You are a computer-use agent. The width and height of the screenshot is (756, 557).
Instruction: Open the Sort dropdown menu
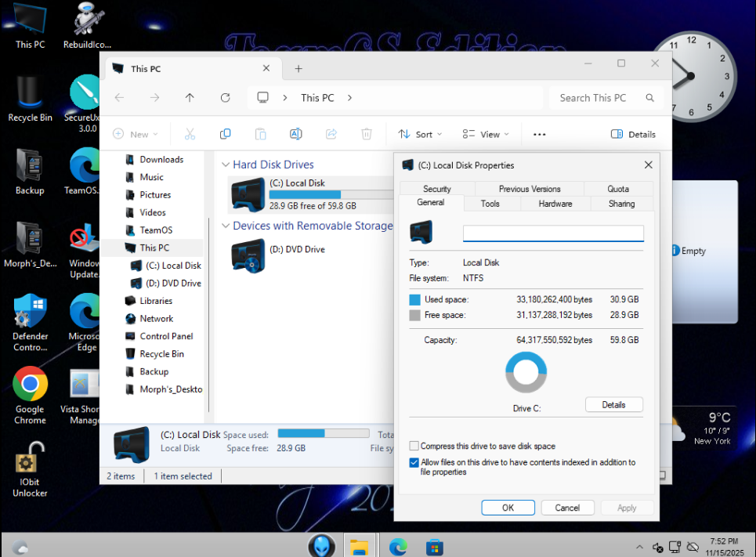click(x=420, y=134)
